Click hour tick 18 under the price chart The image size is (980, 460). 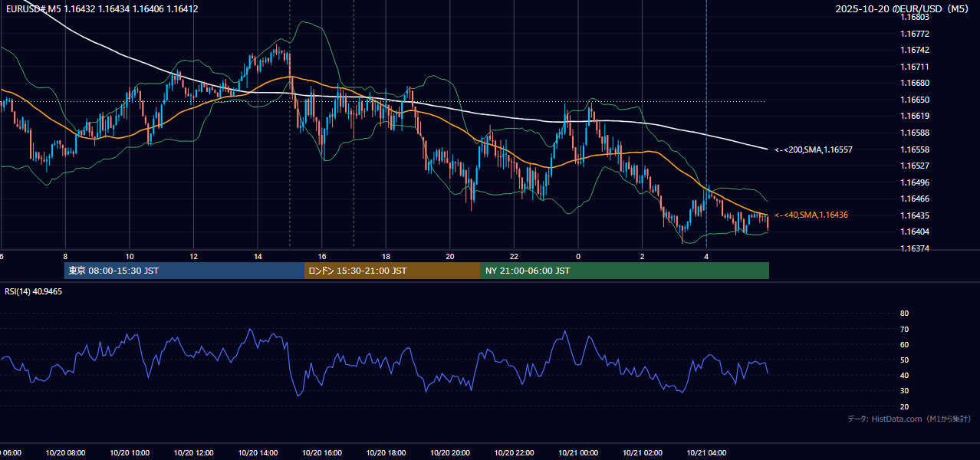386,257
